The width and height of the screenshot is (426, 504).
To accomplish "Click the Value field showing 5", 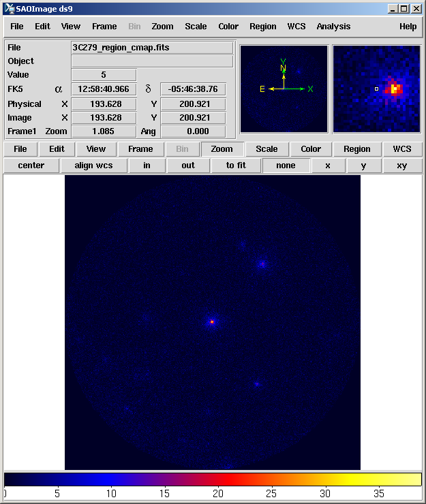I will pos(104,75).
